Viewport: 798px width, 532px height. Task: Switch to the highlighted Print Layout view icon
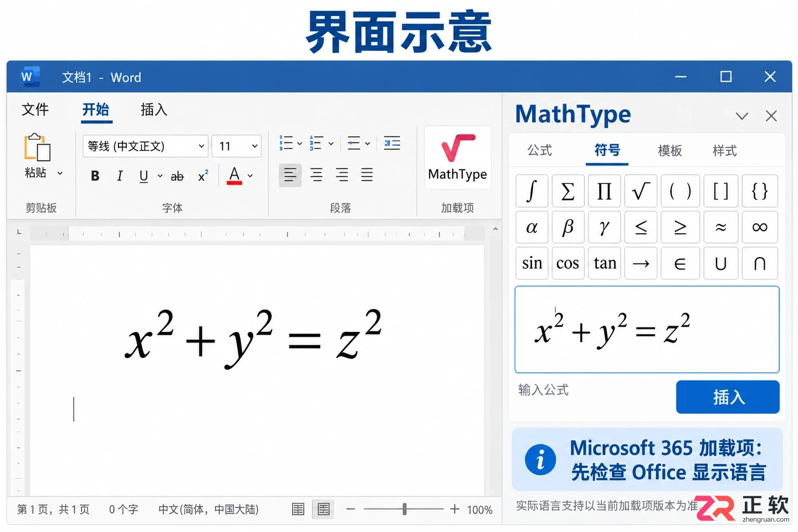coord(324,509)
